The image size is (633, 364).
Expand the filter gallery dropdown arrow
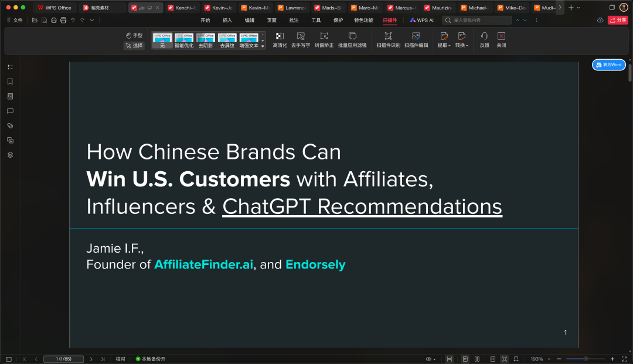(263, 46)
